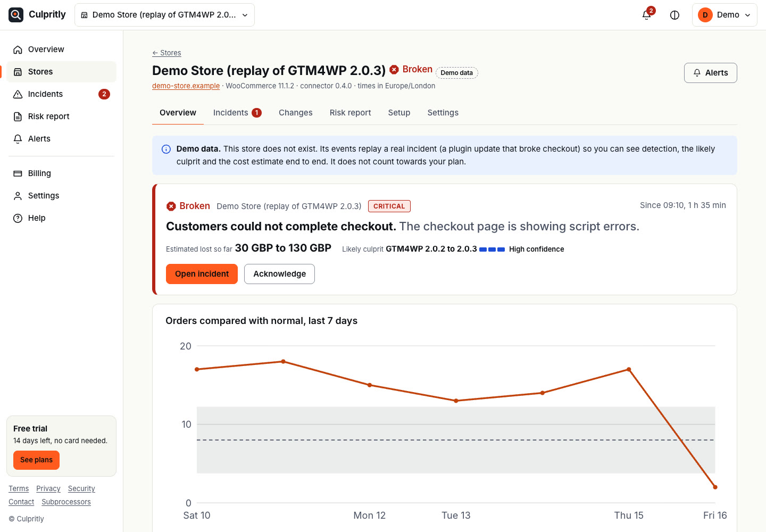This screenshot has height=532, width=766.
Task: Switch to the Setup tab
Action: (399, 113)
